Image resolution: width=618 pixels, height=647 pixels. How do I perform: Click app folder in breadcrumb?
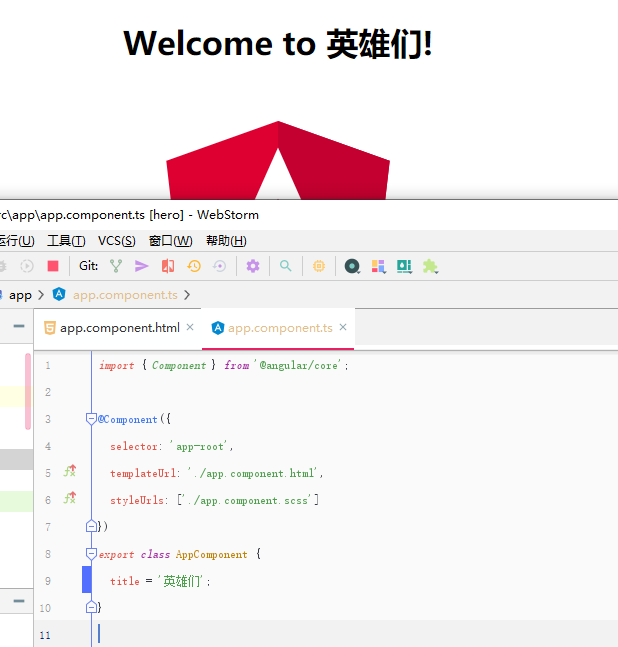pos(20,295)
